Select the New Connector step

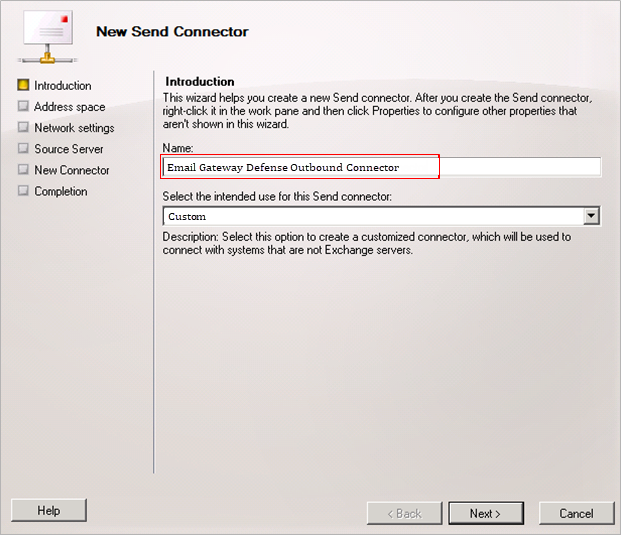point(72,170)
